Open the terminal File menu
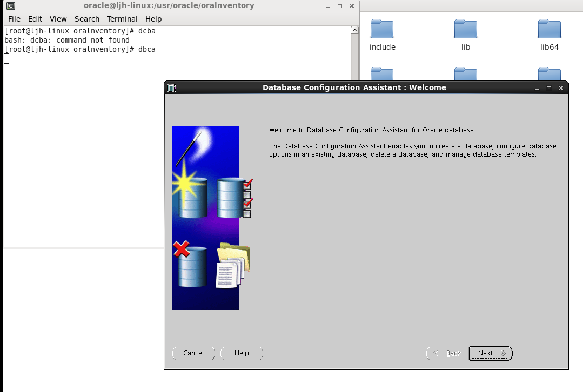Screen dimensions: 583x392 coord(14,19)
